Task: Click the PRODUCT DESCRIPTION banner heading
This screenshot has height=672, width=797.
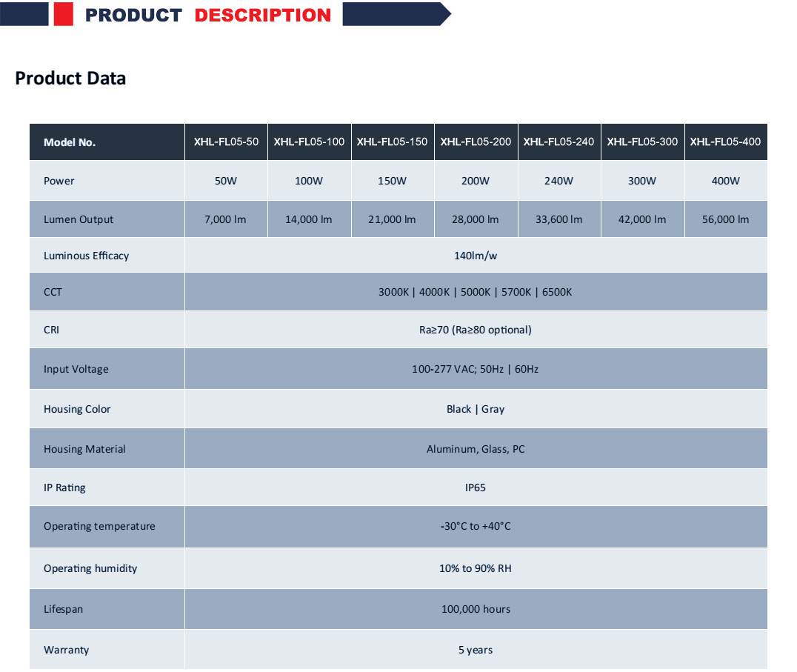Action: 208,16
